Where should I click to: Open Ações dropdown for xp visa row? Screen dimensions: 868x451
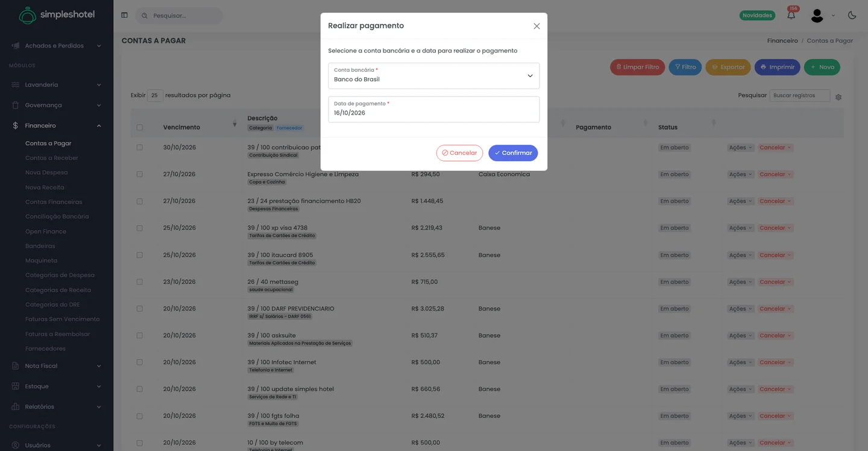tap(740, 228)
